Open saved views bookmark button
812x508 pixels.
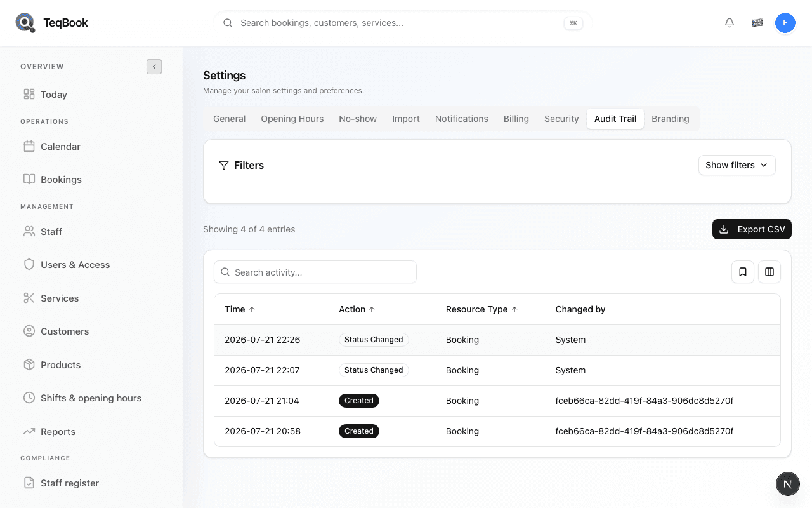743,272
